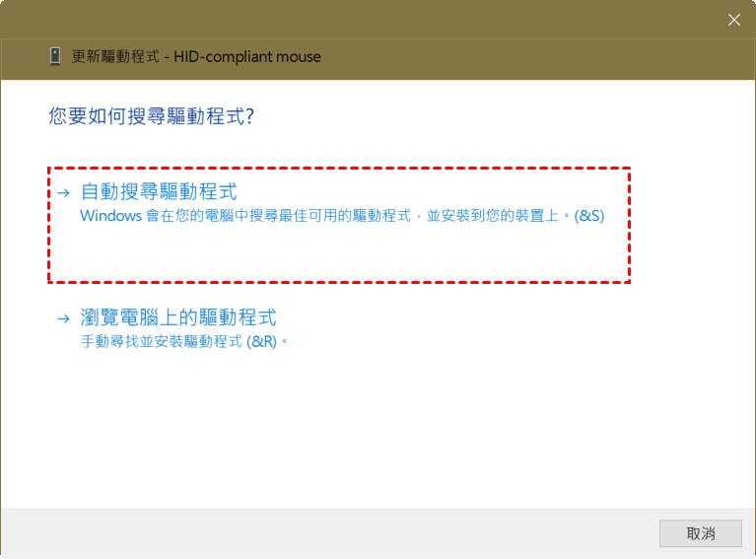
Task: Click the (&S) shortcut hint text
Action: click(x=588, y=216)
